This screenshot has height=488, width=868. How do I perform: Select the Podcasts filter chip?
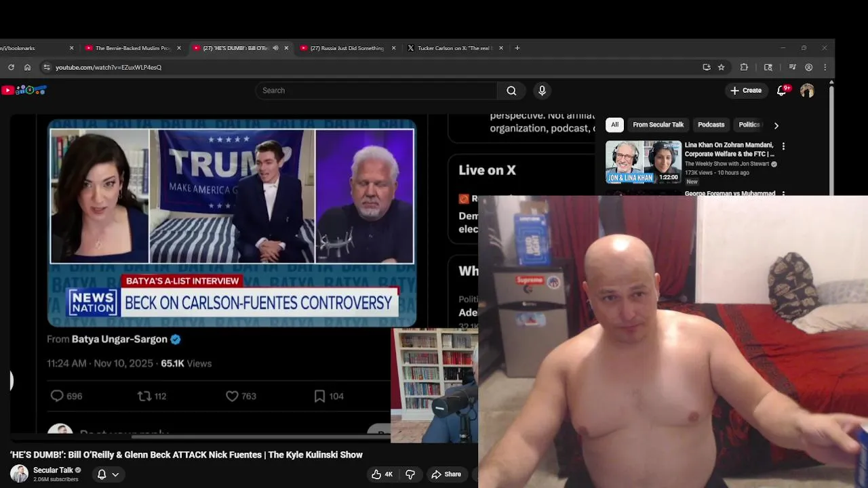(x=711, y=125)
